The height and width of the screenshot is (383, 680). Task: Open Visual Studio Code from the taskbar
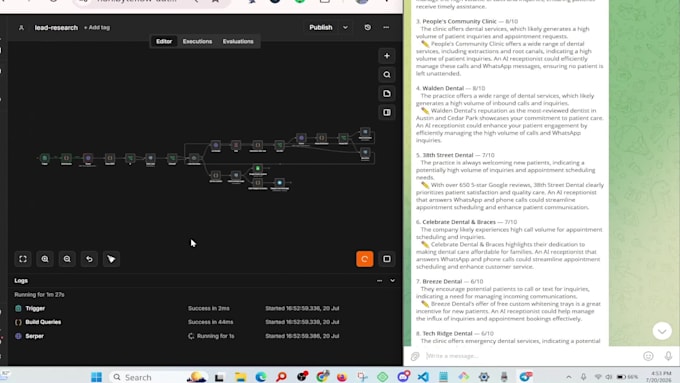pos(423,377)
